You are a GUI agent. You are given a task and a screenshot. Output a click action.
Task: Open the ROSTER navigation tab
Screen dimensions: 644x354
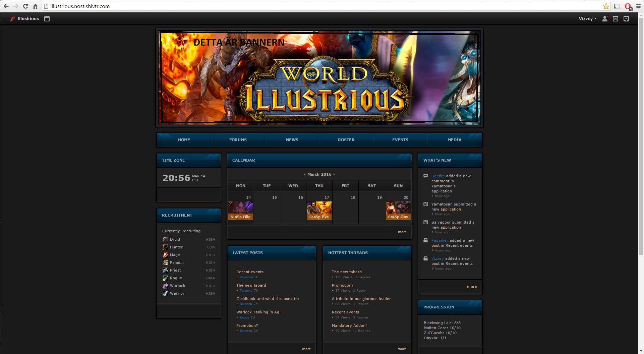[346, 140]
